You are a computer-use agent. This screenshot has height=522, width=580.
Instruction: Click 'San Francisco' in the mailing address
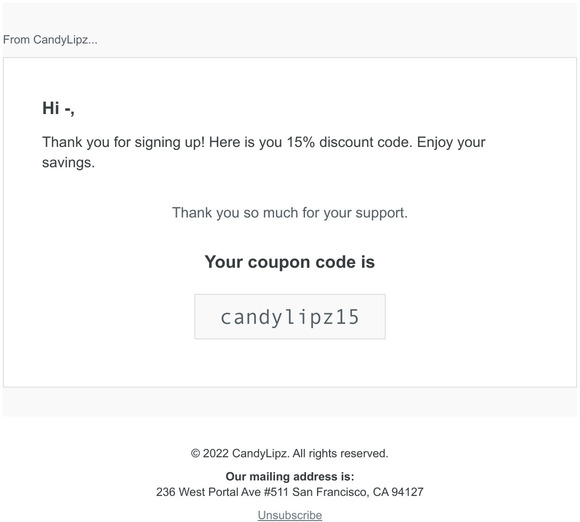click(x=330, y=492)
